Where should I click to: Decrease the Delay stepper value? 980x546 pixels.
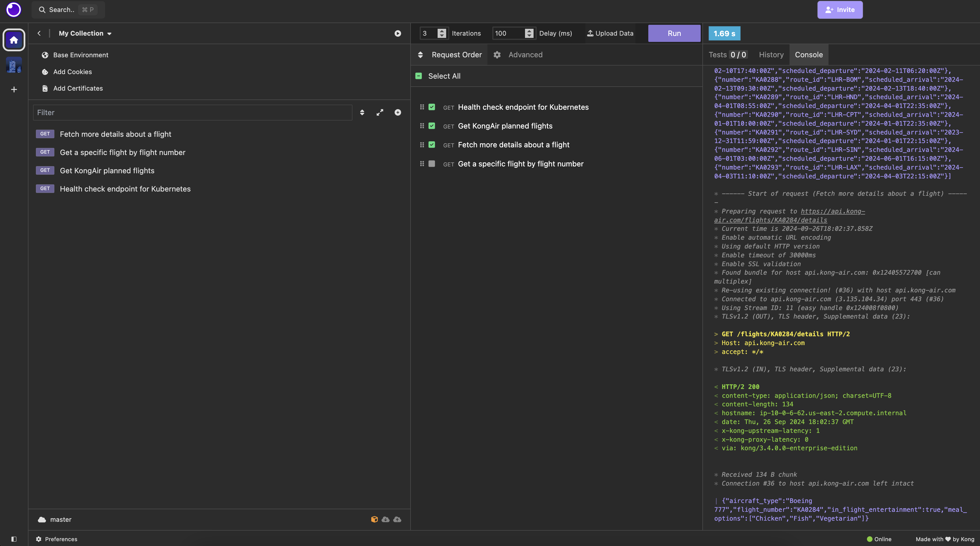click(x=529, y=35)
